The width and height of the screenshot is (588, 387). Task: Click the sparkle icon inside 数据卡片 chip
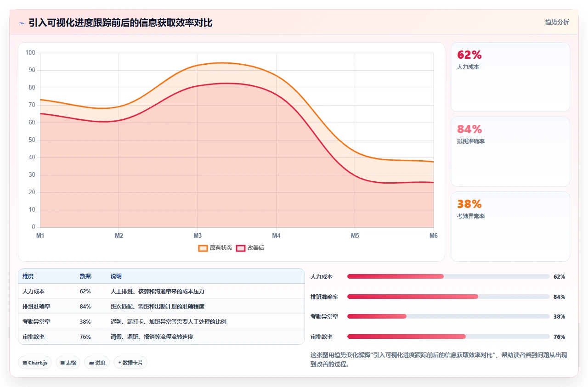(119, 363)
